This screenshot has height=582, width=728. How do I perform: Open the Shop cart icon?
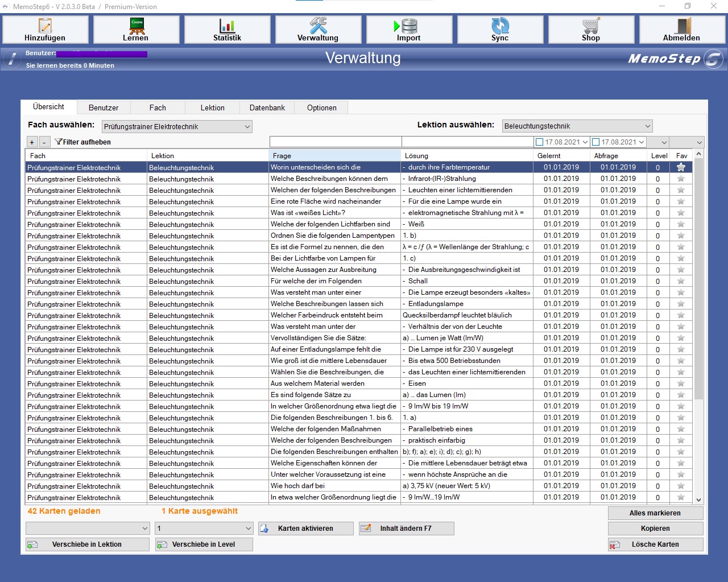click(591, 26)
